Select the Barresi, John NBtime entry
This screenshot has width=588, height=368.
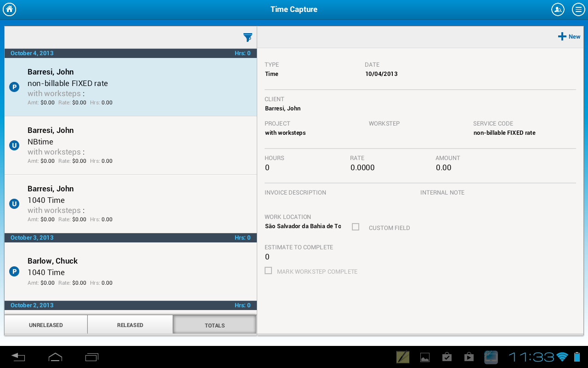pos(130,145)
